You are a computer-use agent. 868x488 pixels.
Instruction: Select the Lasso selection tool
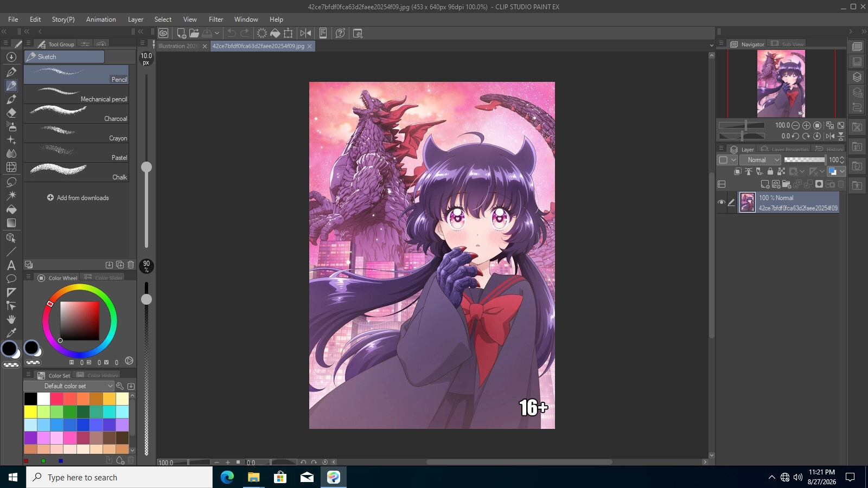click(x=11, y=182)
